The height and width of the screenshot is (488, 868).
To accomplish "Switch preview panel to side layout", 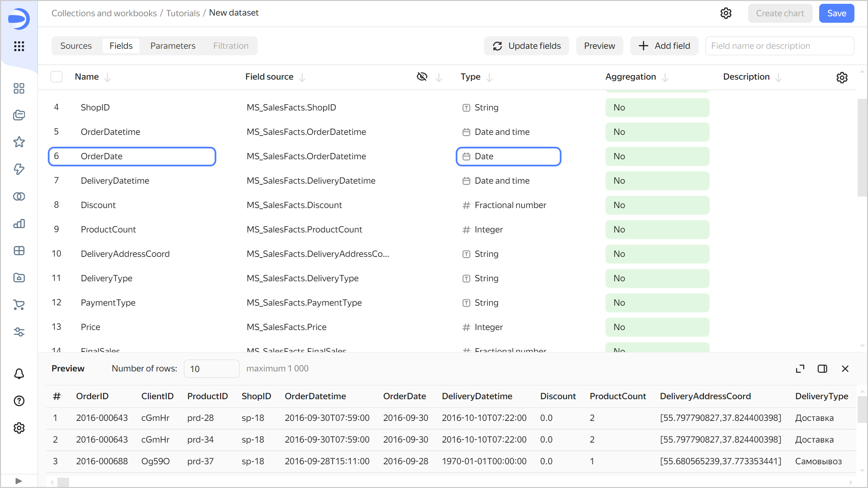I will point(822,369).
